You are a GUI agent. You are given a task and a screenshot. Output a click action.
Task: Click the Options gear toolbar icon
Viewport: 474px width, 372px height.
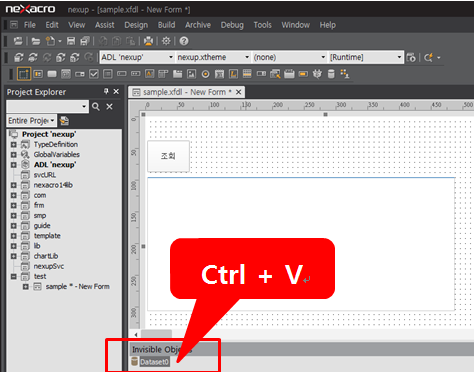coord(166,41)
